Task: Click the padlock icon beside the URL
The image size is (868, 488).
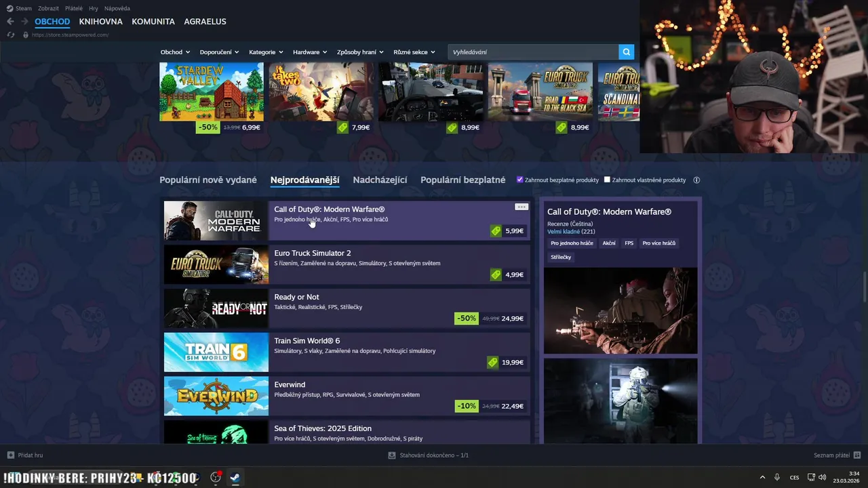Action: pos(26,35)
